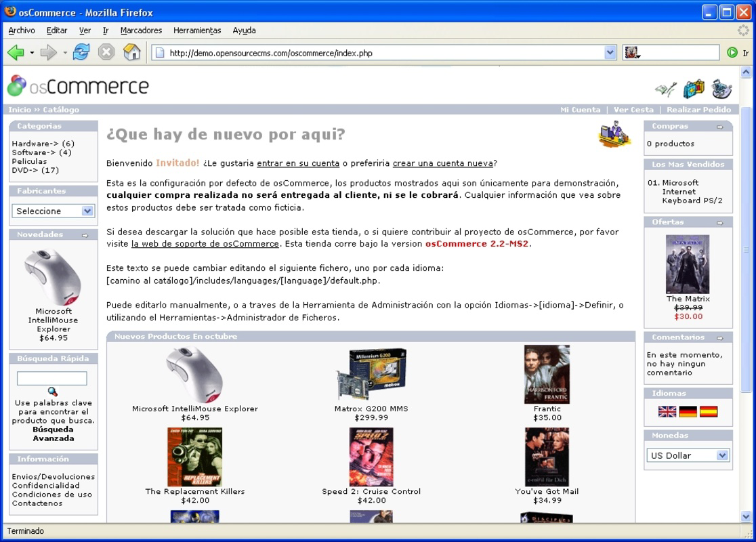Open the header shopping cart icon
The image size is (756, 542).
coord(693,89)
